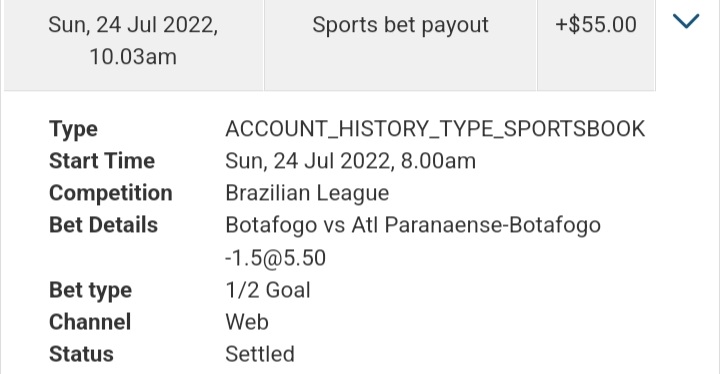Click the Web channel value

click(x=247, y=322)
